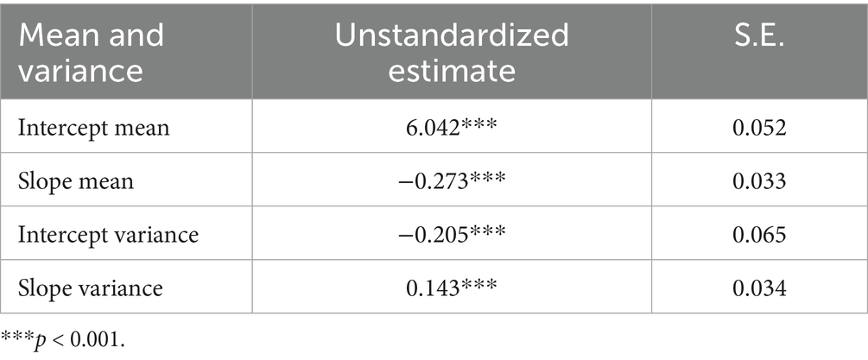The height and width of the screenshot is (360, 868).
Task: Click the word 'variance' in first header
Action: click(80, 72)
